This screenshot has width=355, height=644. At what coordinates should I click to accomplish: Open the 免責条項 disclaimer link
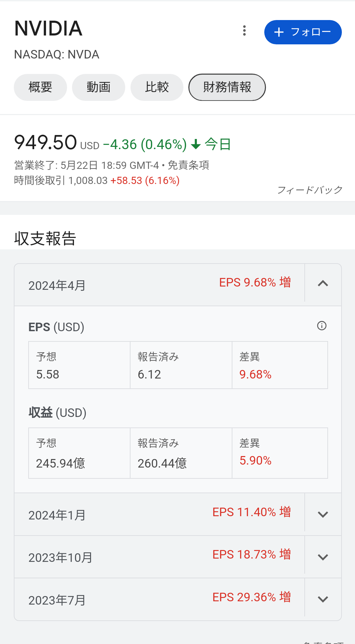tap(188, 165)
